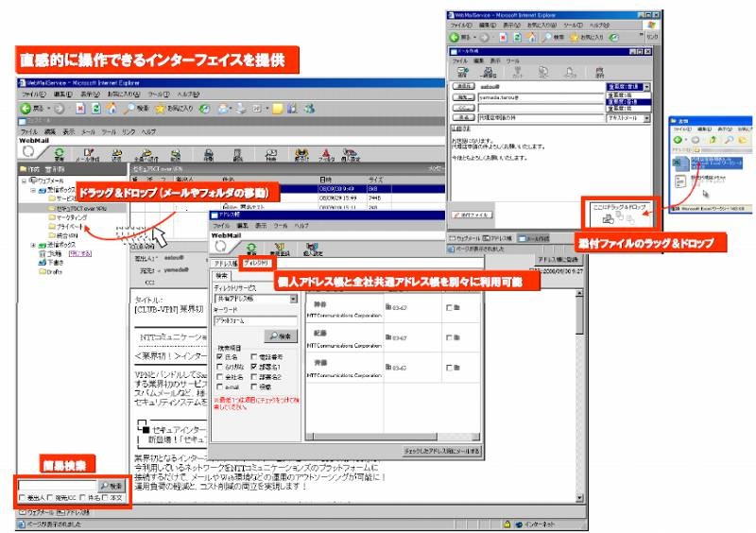This screenshot has width=756, height=533.
Task: Click the print icon in main IE toolbar
Action: click(x=241, y=109)
